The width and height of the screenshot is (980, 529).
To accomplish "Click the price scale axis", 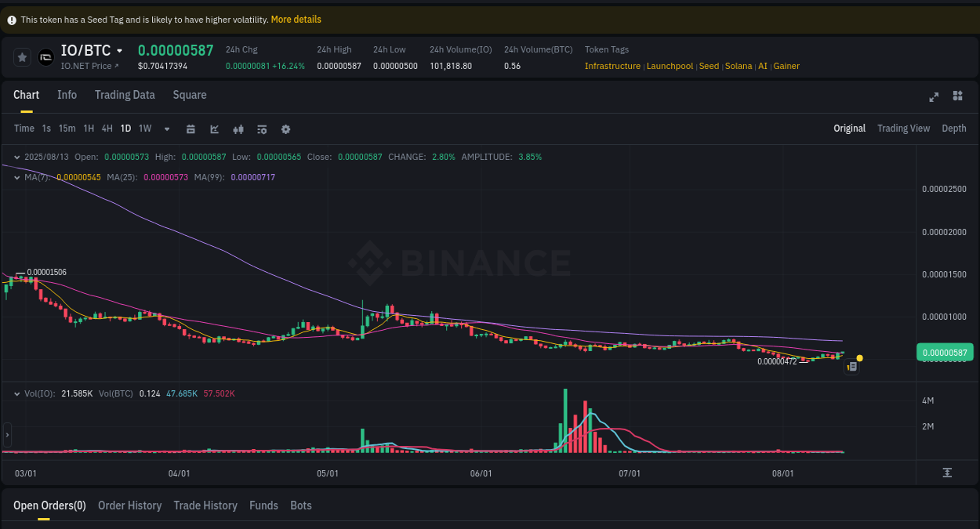I will [946, 274].
